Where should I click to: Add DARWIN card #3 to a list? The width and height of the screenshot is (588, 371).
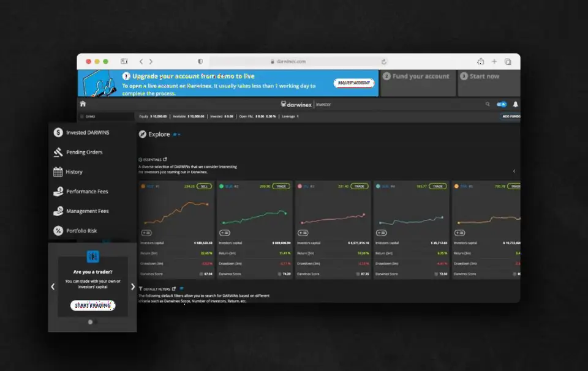coord(303,233)
